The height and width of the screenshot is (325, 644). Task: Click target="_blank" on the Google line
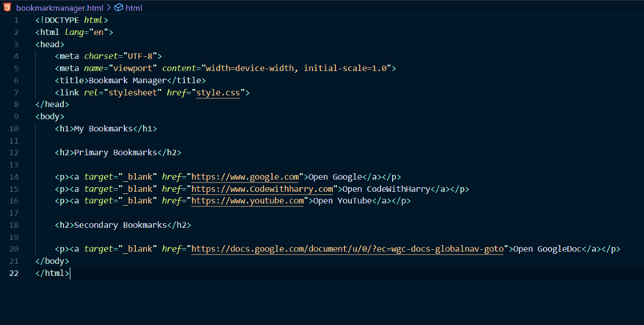121,177
